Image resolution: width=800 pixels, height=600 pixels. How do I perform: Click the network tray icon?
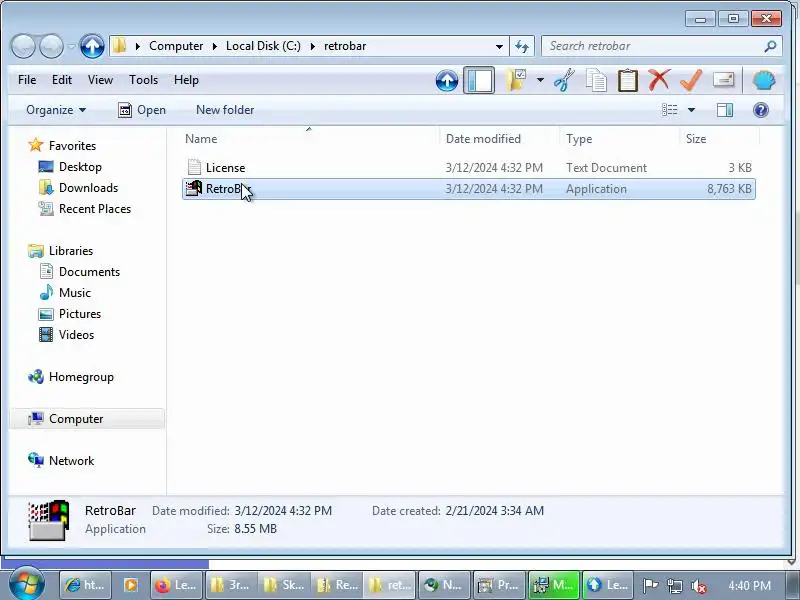point(674,586)
